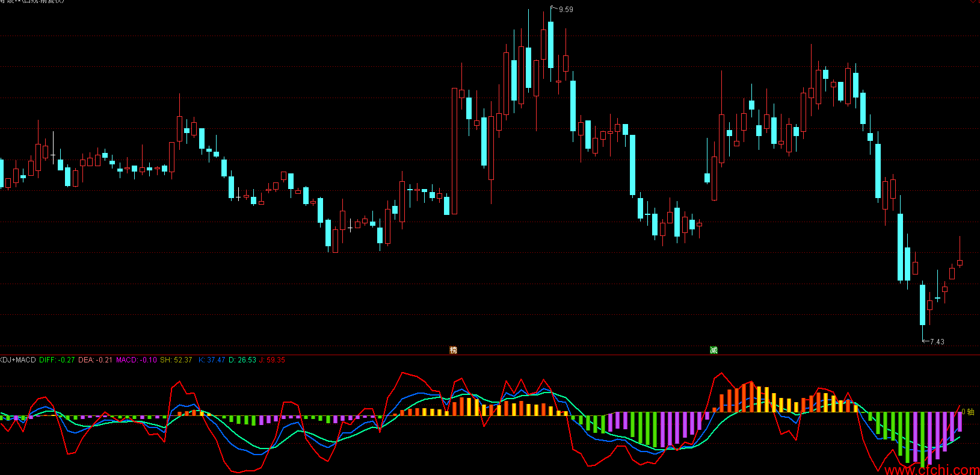Image resolution: width=980 pixels, height=475 pixels.
Task: Click the 0 轴 zero-axis label
Action: [968, 412]
